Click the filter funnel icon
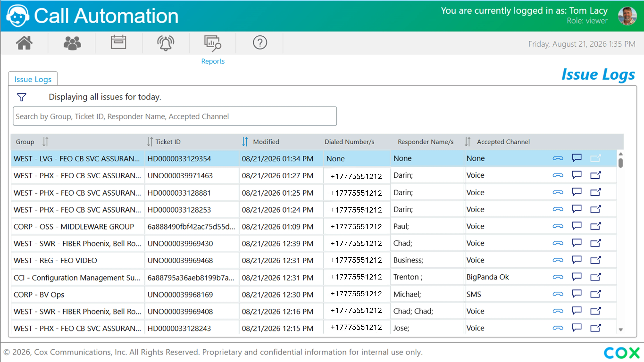Image resolution: width=644 pixels, height=362 pixels. 22,97
